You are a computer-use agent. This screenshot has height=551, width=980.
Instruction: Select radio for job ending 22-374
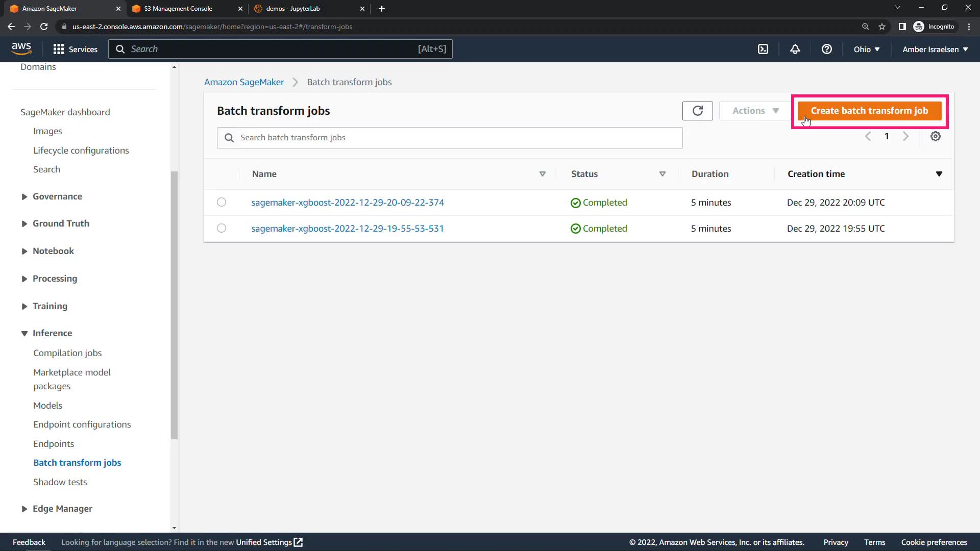(x=222, y=202)
